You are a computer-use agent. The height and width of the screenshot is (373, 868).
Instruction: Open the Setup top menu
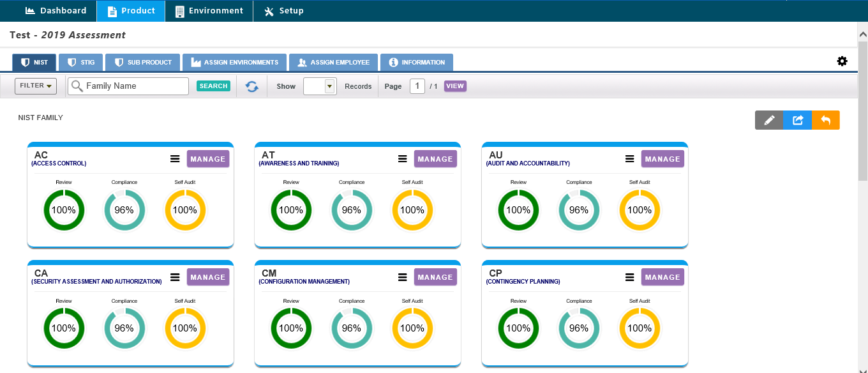point(283,11)
